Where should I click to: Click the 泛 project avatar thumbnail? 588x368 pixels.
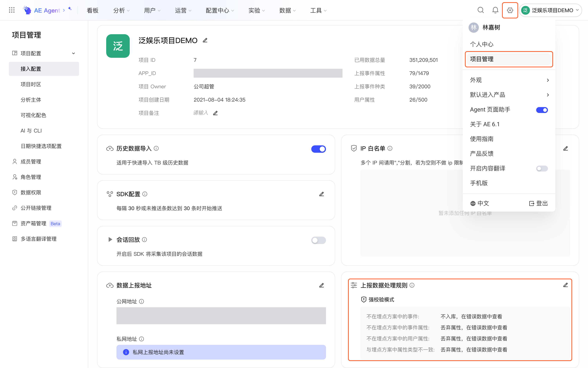[118, 46]
